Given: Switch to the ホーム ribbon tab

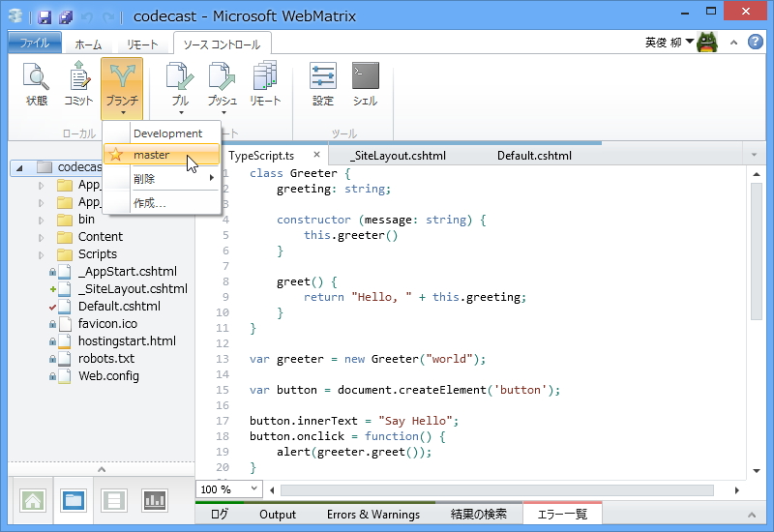Looking at the screenshot, I should [88, 44].
